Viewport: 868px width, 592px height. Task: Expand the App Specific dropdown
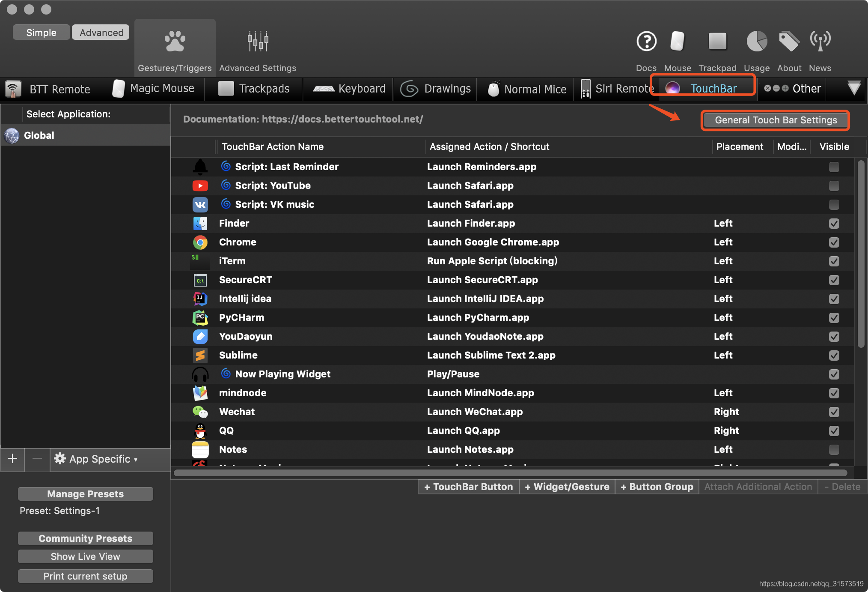[x=96, y=459]
